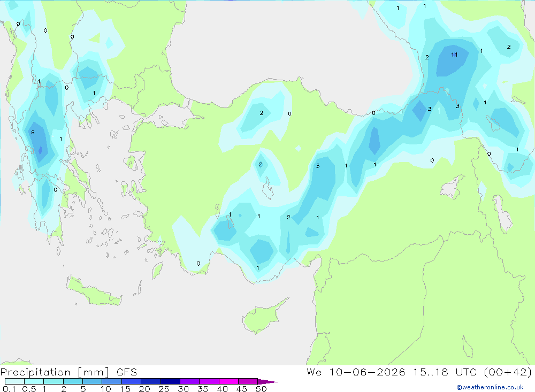535x392 pixels.
Task: Click the 'GFS' model label
Action: point(127,372)
